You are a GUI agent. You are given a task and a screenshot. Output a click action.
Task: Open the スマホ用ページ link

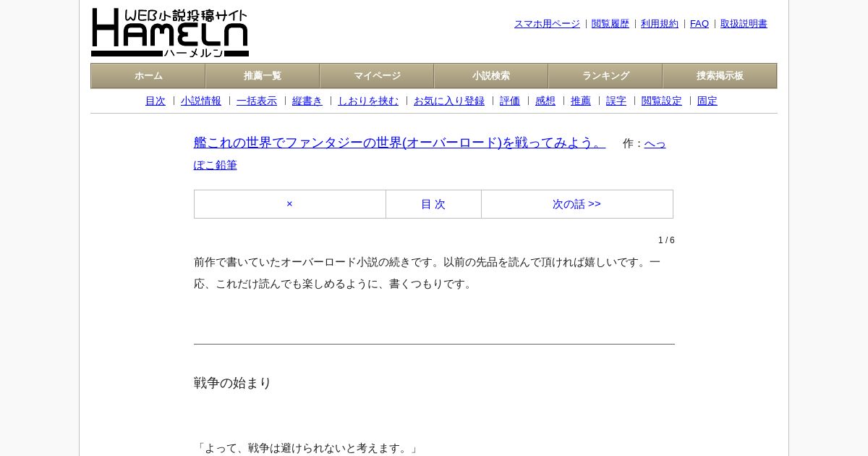[547, 24]
